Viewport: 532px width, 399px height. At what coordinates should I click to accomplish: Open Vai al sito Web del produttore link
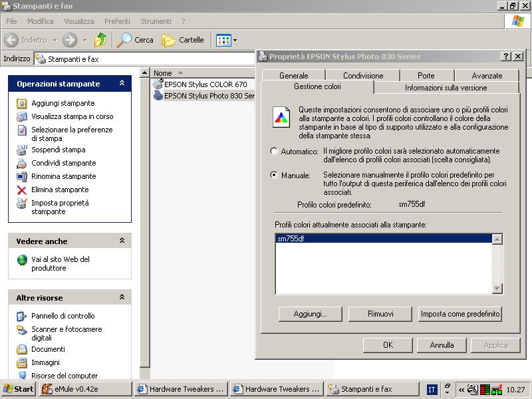point(61,263)
